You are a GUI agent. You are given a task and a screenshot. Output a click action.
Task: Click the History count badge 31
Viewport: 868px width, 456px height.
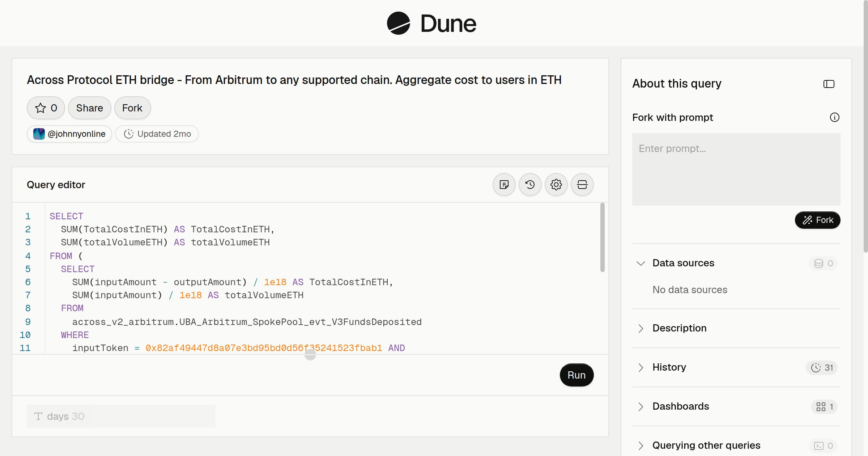click(x=822, y=367)
